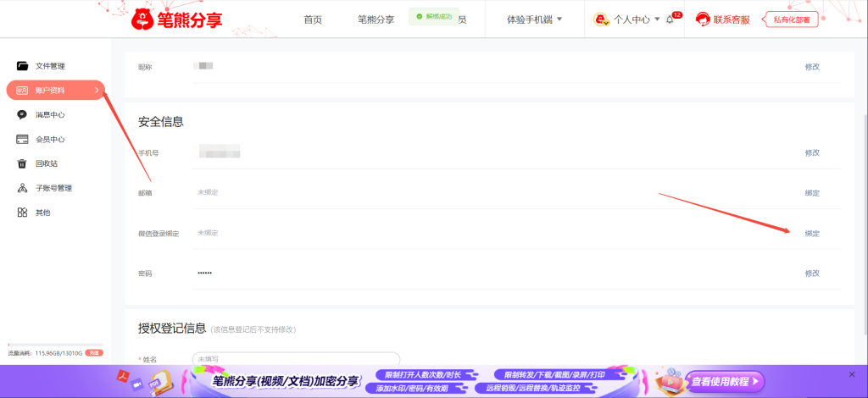Image resolution: width=868 pixels, height=398 pixels.
Task: Click the 会员中心 card icon
Action: 23,140
